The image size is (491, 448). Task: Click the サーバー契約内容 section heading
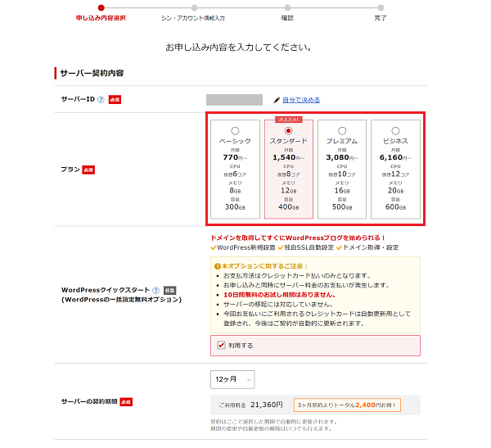pyautogui.click(x=92, y=73)
